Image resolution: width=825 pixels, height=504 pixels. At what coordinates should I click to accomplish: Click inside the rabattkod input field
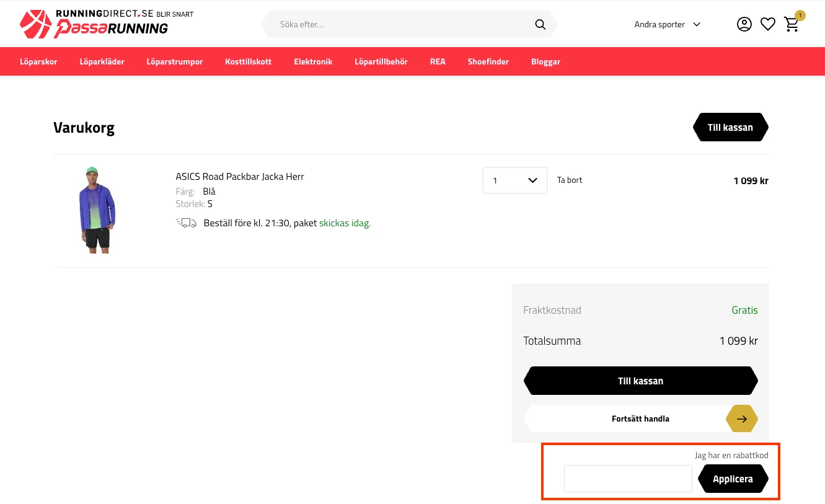(x=627, y=478)
